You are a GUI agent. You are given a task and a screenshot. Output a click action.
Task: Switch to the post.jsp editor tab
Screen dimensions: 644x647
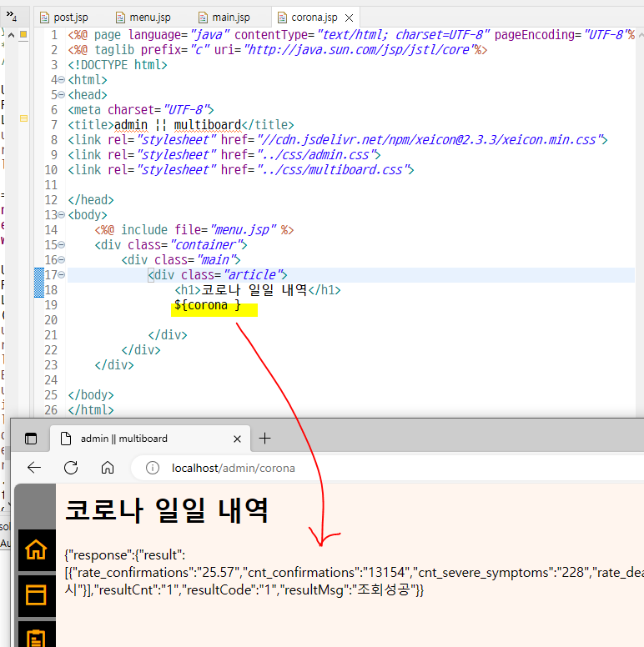[x=64, y=18]
